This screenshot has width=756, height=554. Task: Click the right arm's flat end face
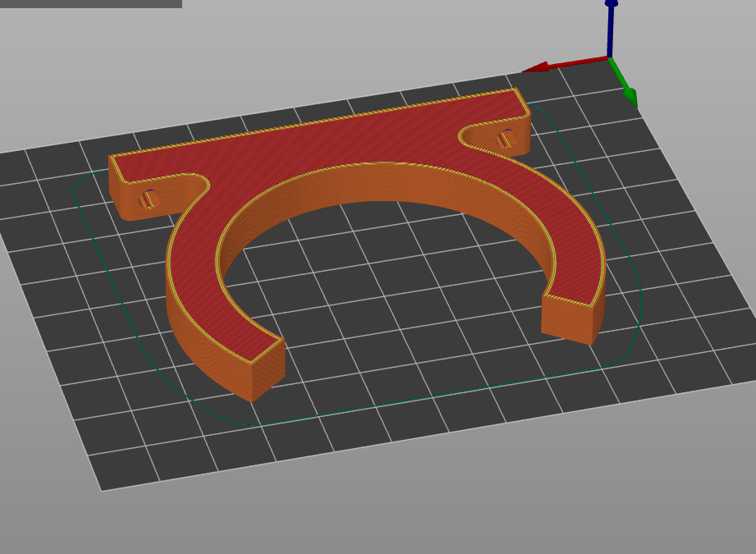pos(566,320)
